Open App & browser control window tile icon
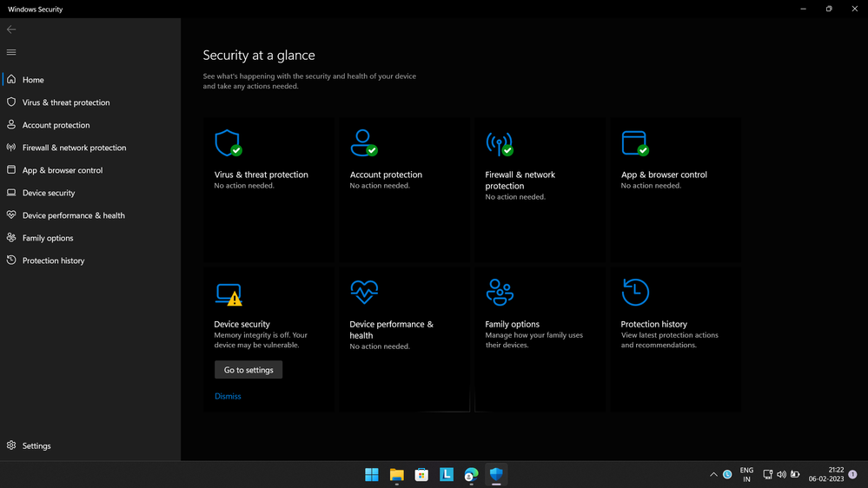Image resolution: width=868 pixels, height=488 pixels. 635,143
